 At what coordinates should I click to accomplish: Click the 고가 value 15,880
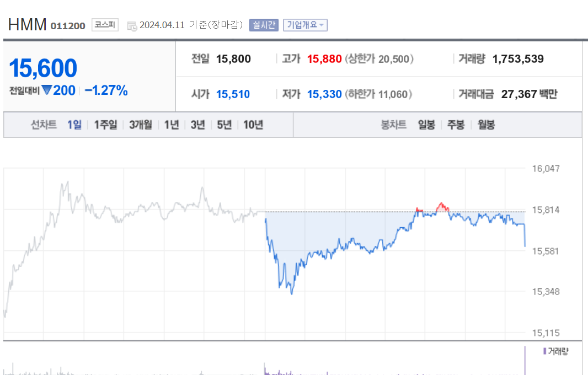click(x=324, y=59)
